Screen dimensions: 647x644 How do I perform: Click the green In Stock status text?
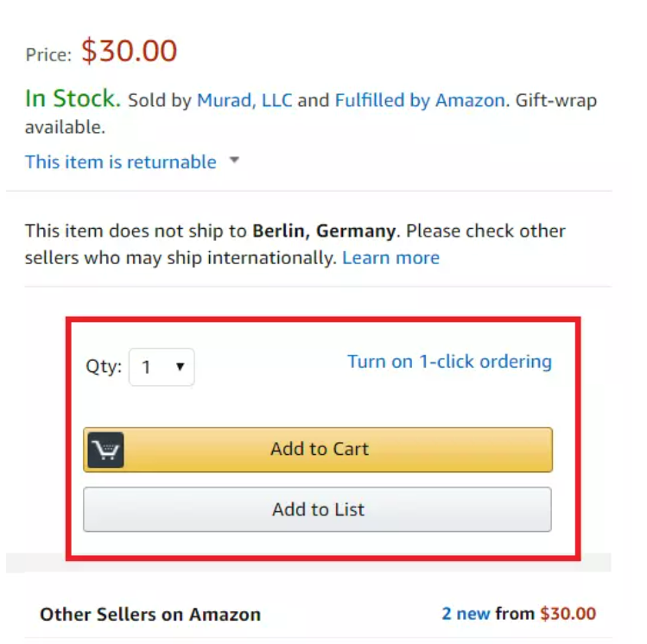pyautogui.click(x=73, y=98)
